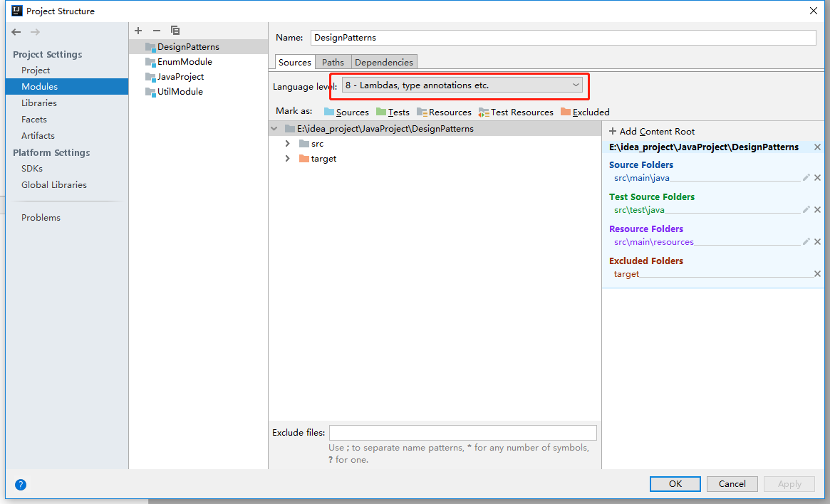
Task: Select the Tests mark-as icon
Action: pos(378,112)
